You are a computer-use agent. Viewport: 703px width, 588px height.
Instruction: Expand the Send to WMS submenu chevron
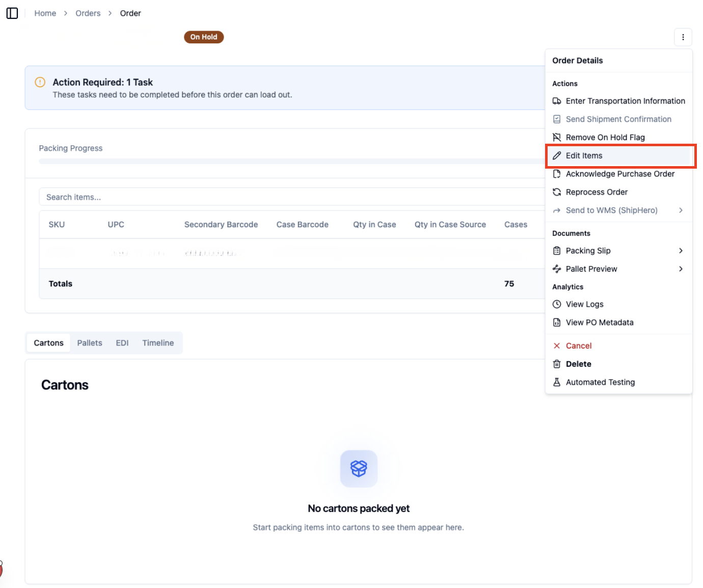pos(681,210)
